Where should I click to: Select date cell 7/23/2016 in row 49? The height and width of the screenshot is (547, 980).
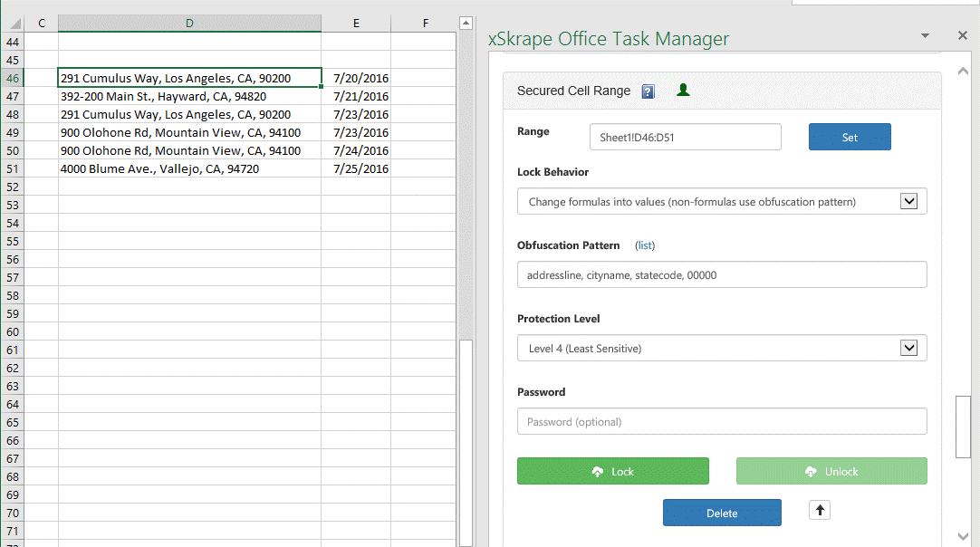pyautogui.click(x=356, y=132)
